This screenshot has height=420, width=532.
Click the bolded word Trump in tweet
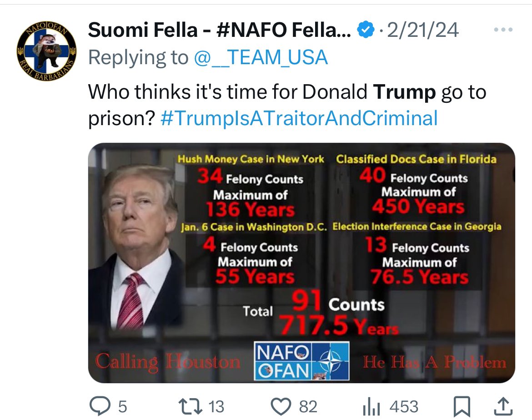pos(405,92)
